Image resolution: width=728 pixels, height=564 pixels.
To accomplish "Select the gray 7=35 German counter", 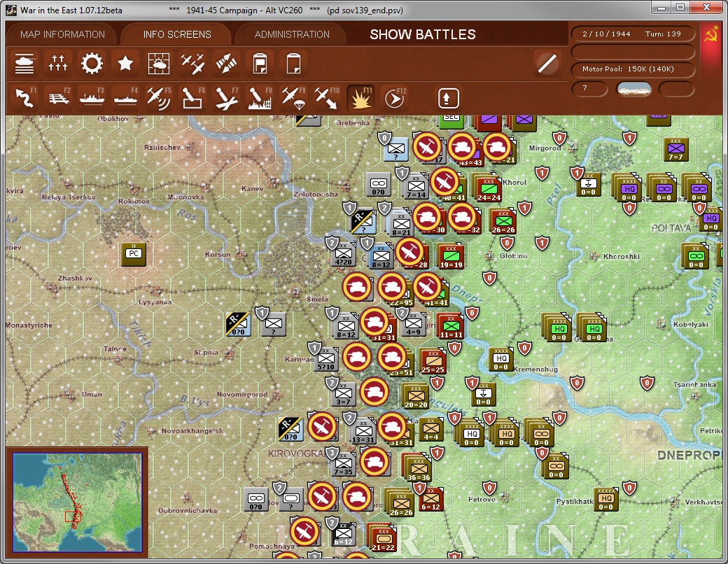I will (x=344, y=464).
